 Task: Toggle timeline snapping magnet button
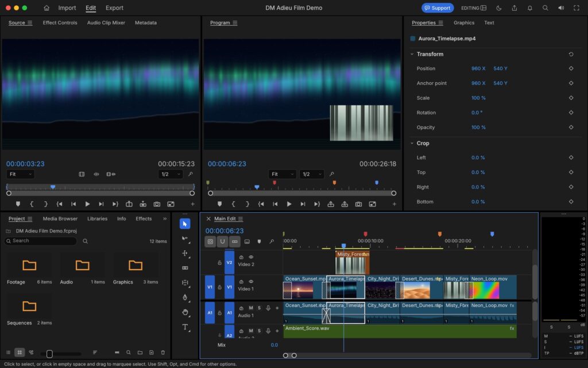pos(222,241)
